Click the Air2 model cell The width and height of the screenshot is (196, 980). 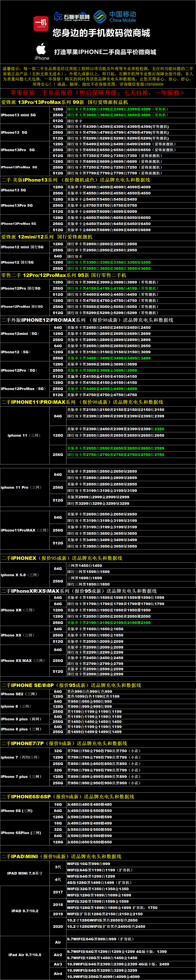click(x=58, y=955)
